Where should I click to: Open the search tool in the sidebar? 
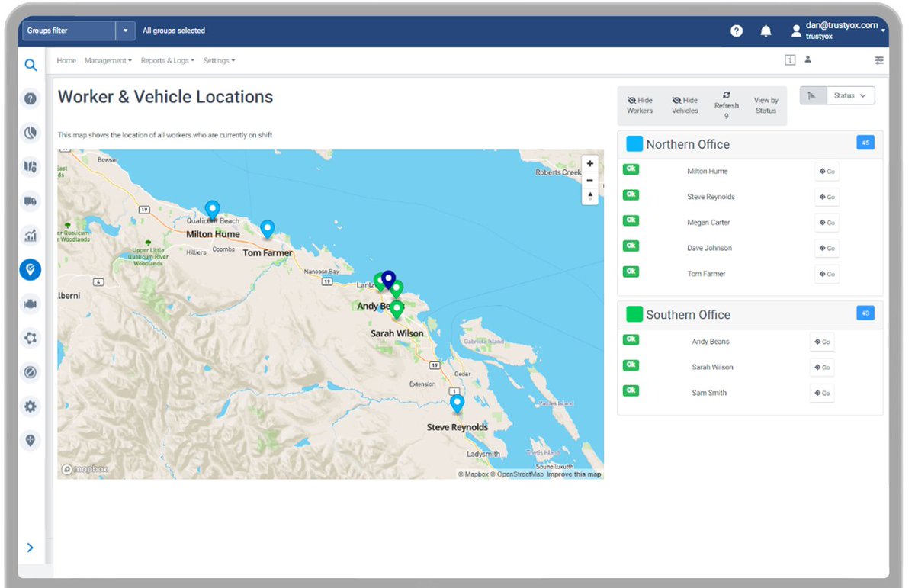[30, 66]
